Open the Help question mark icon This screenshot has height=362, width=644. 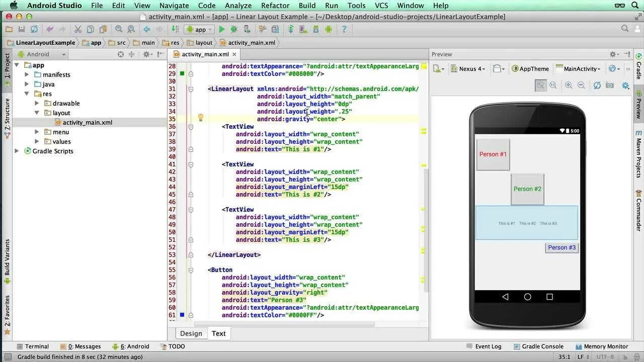[x=344, y=29]
